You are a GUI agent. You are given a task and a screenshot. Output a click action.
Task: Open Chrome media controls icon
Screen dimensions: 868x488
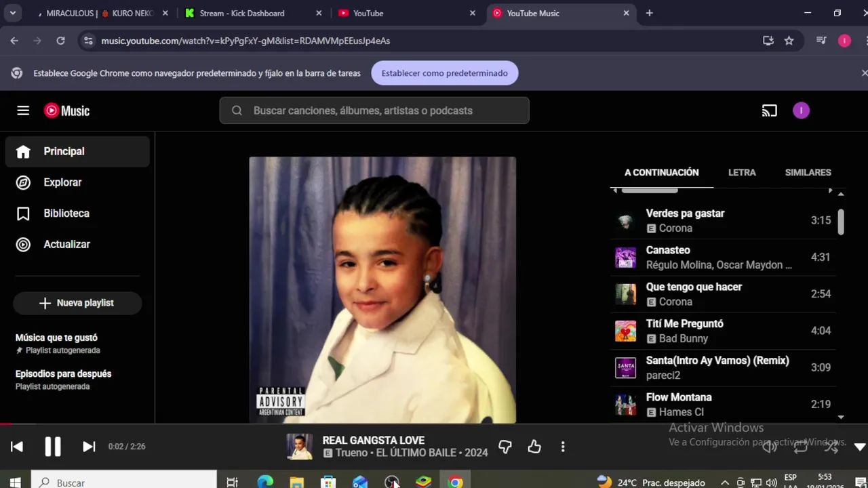point(821,41)
